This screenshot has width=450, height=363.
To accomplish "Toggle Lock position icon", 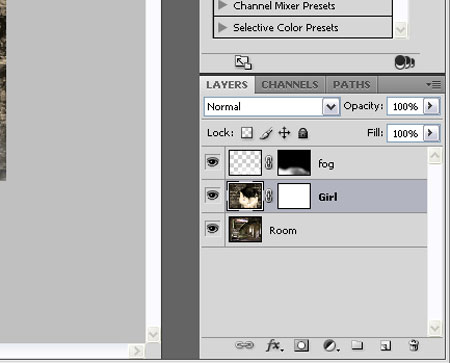I will pos(284,133).
